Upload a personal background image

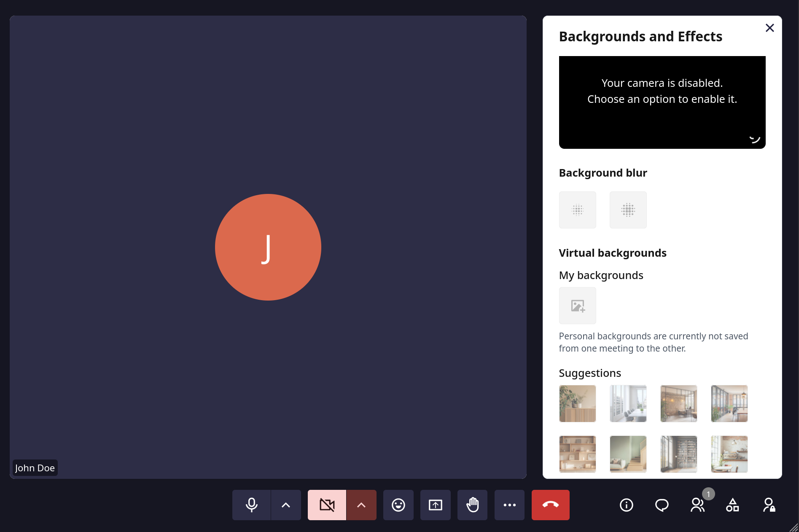578,306
